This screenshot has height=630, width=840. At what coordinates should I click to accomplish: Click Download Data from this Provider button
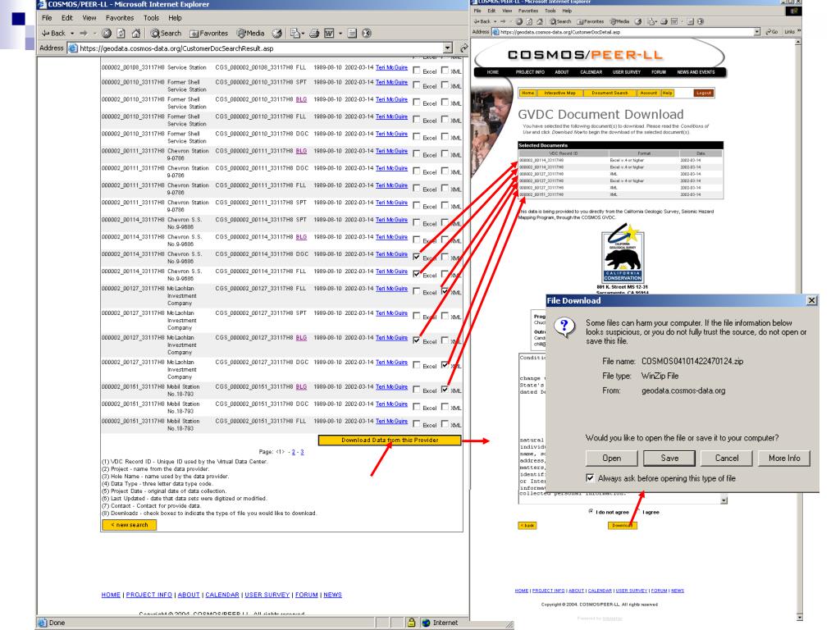(390, 441)
